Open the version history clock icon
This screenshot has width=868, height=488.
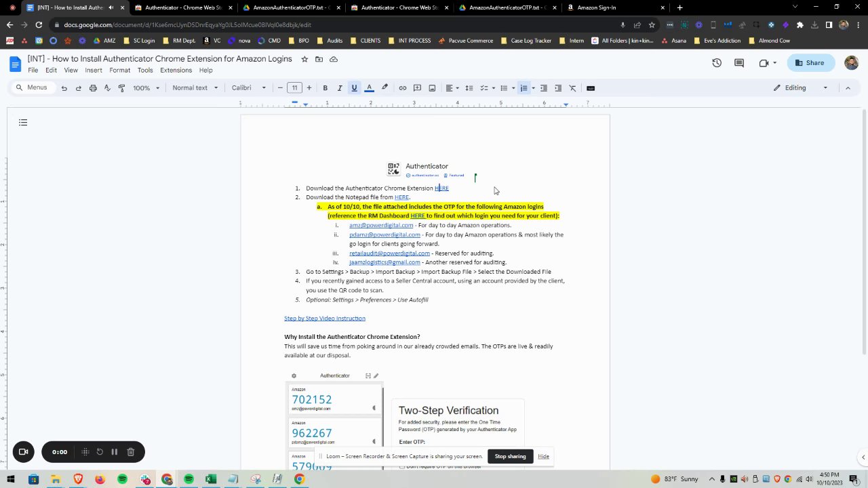point(717,63)
